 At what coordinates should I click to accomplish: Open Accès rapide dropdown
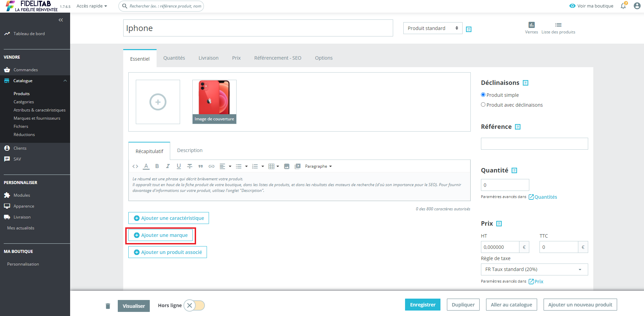[92, 6]
